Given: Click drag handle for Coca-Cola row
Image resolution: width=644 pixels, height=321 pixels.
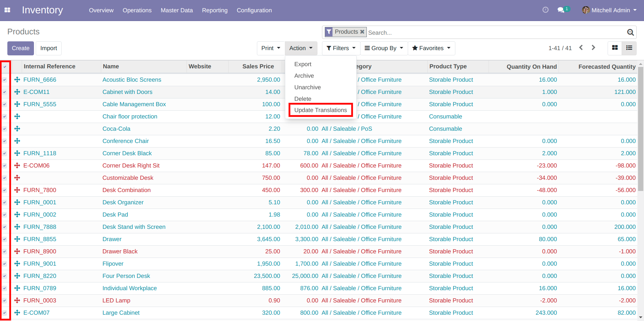Looking at the screenshot, I should [x=17, y=129].
